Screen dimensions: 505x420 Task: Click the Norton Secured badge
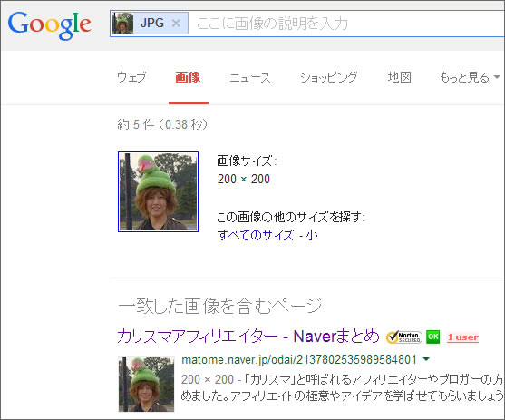pos(404,337)
